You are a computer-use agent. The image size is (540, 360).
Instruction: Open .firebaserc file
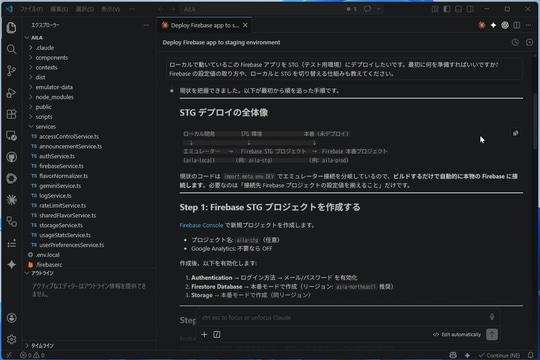[x=49, y=265]
